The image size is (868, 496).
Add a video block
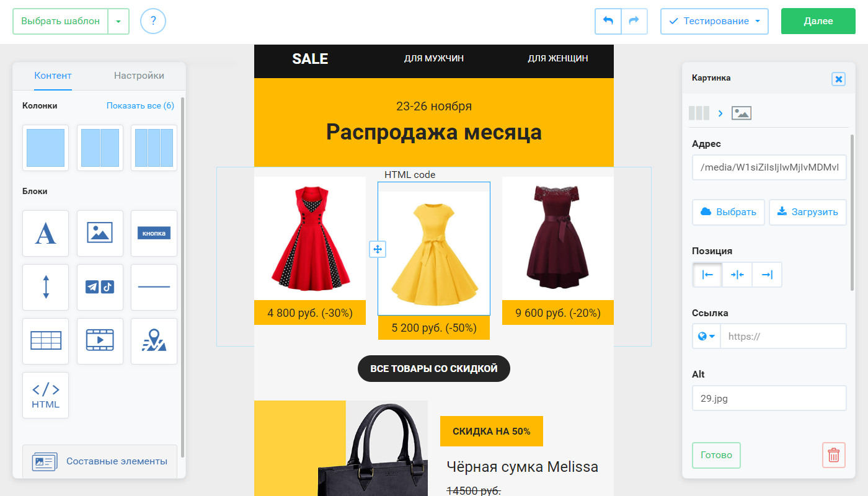100,341
